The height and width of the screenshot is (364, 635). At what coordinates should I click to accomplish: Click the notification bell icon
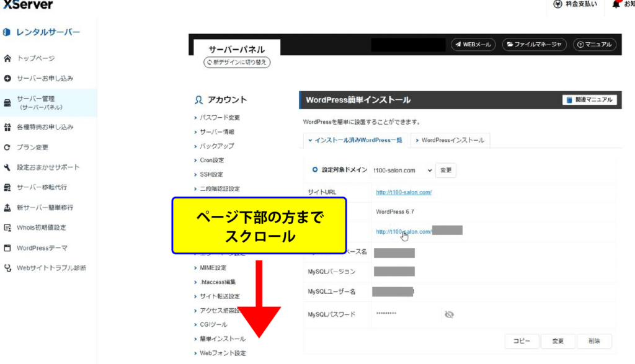(616, 4)
